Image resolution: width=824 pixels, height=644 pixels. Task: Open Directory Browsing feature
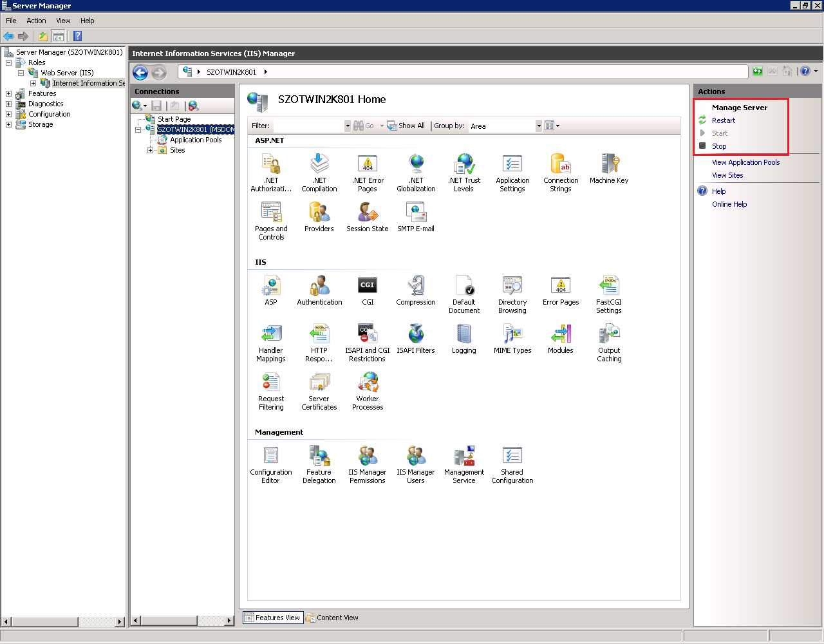tap(512, 294)
